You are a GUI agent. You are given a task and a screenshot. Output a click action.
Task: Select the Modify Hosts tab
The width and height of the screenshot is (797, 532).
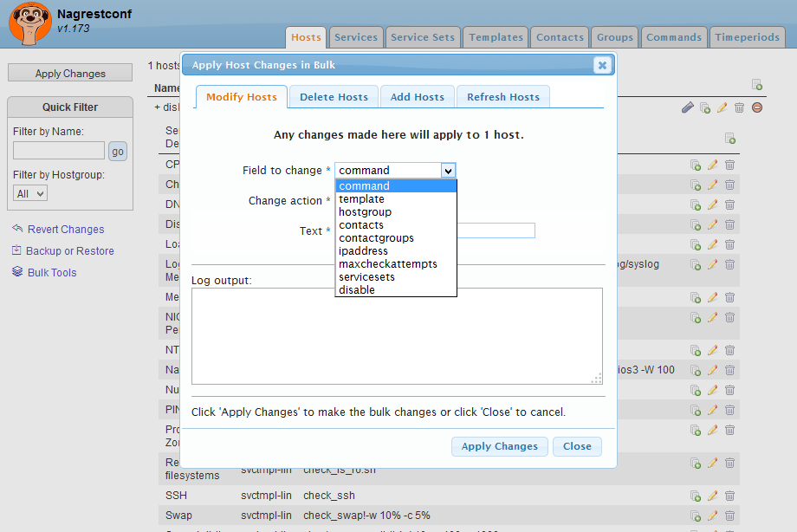242,97
